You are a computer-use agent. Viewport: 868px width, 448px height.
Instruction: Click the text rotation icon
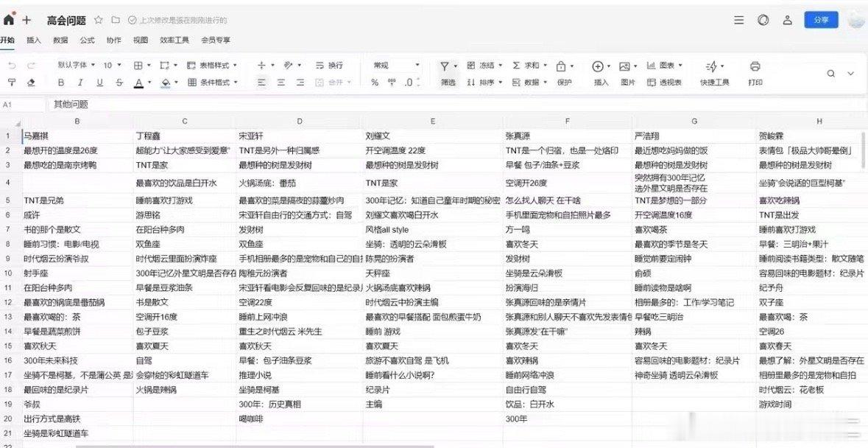point(288,66)
